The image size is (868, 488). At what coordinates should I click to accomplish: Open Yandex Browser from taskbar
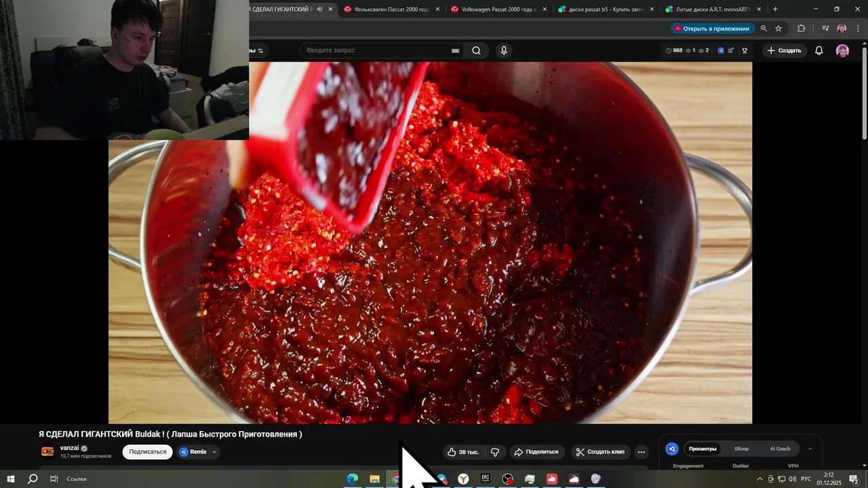click(x=463, y=479)
